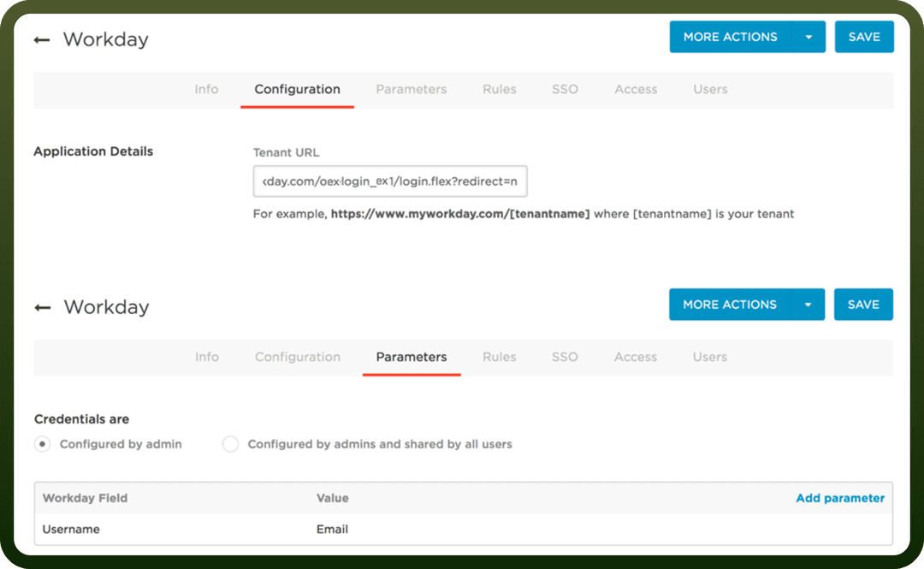The height and width of the screenshot is (569, 924).
Task: Click SAVE in the lower Workday panel
Action: [x=863, y=305]
